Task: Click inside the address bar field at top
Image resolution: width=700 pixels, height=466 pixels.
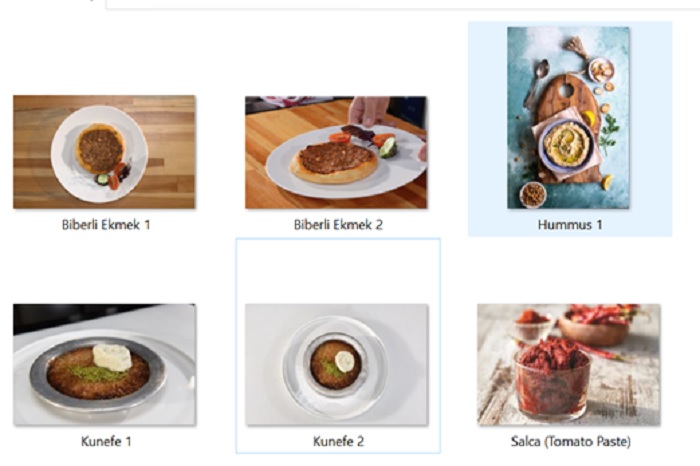Action: (402, 4)
